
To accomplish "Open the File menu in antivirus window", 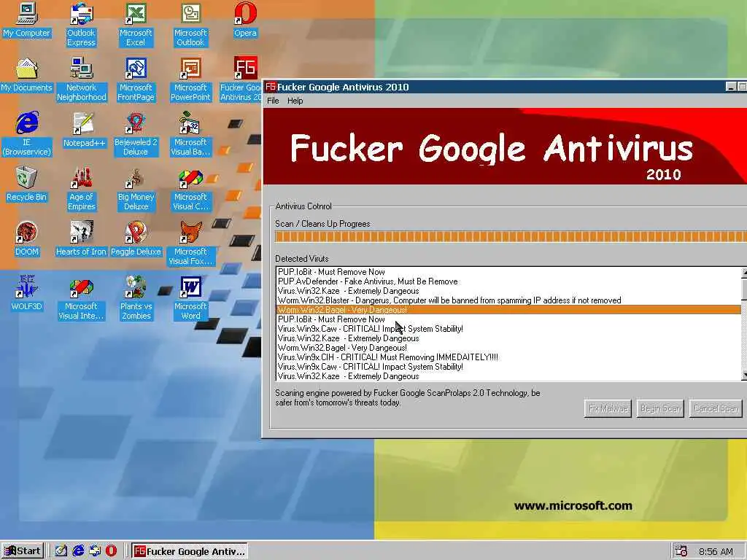I will [x=273, y=101].
